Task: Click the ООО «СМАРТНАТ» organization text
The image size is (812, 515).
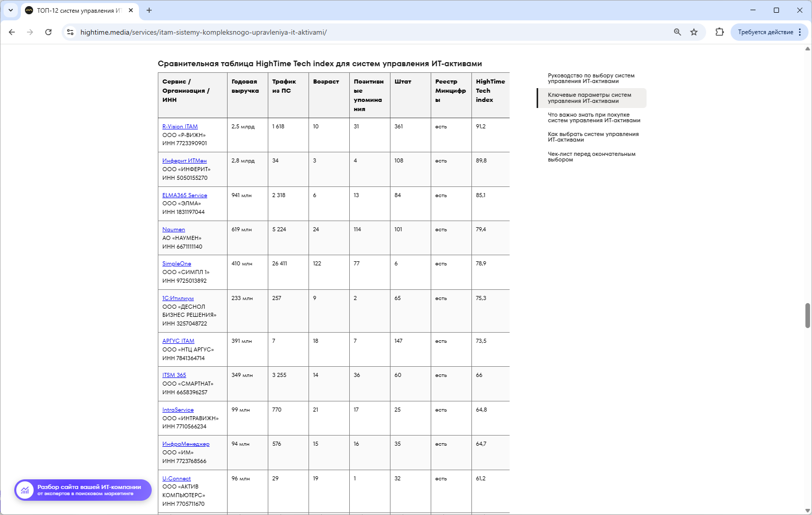Action: click(x=188, y=384)
